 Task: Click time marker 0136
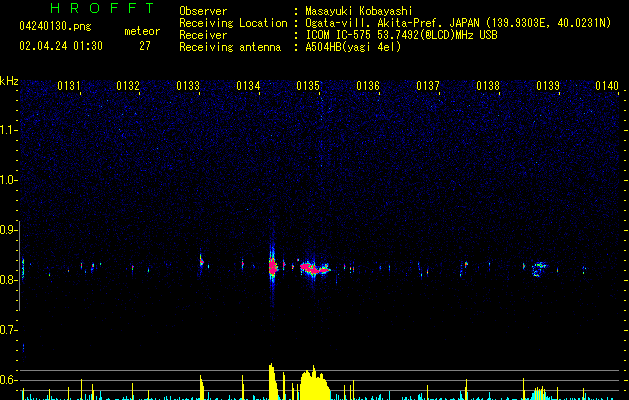(368, 86)
